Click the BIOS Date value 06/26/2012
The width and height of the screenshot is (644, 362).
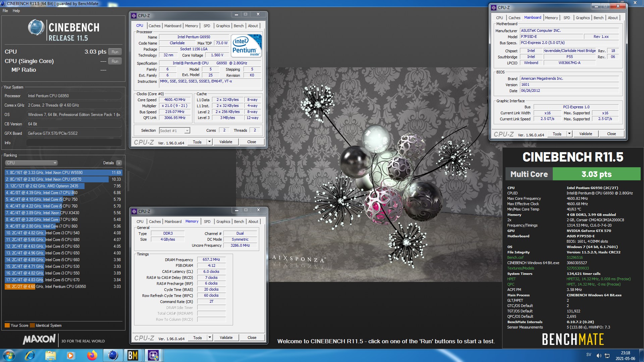click(x=569, y=91)
